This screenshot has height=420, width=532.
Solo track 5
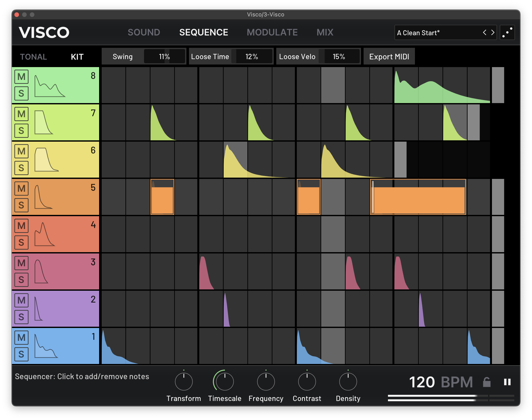point(21,205)
